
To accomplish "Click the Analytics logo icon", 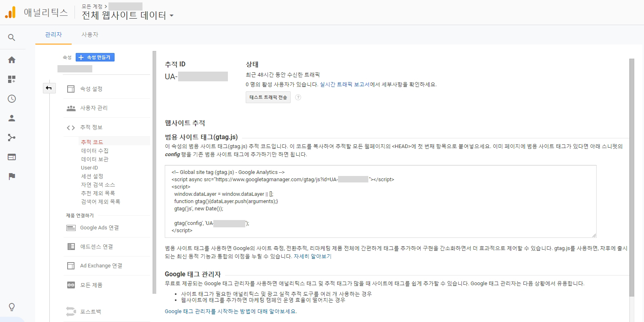I will coord(10,13).
